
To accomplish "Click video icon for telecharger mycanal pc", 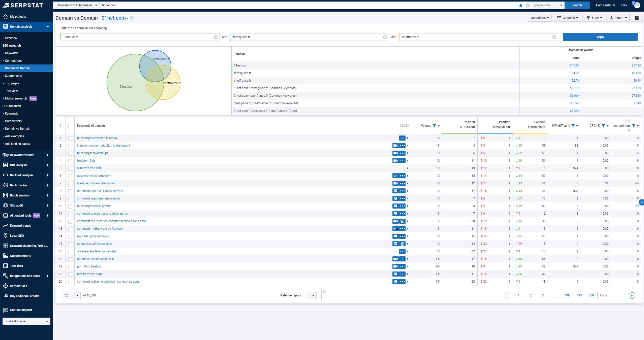I will pos(395,153).
